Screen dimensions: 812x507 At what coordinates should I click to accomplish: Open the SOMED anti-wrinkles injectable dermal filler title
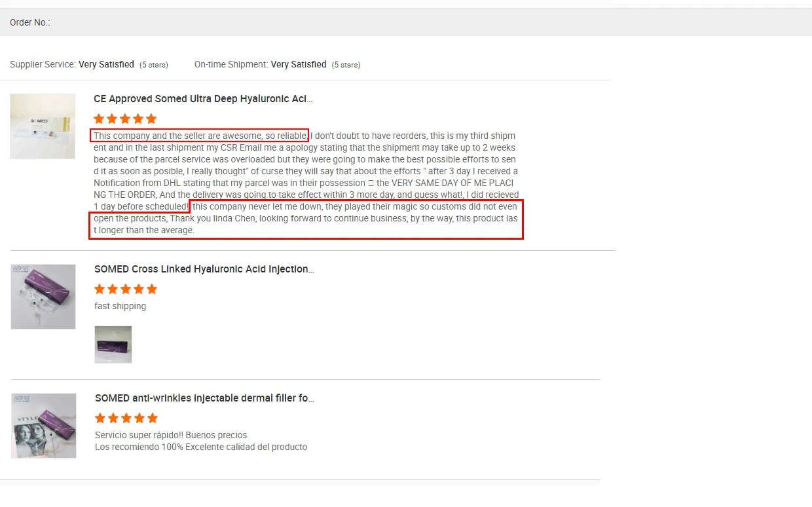[204, 398]
